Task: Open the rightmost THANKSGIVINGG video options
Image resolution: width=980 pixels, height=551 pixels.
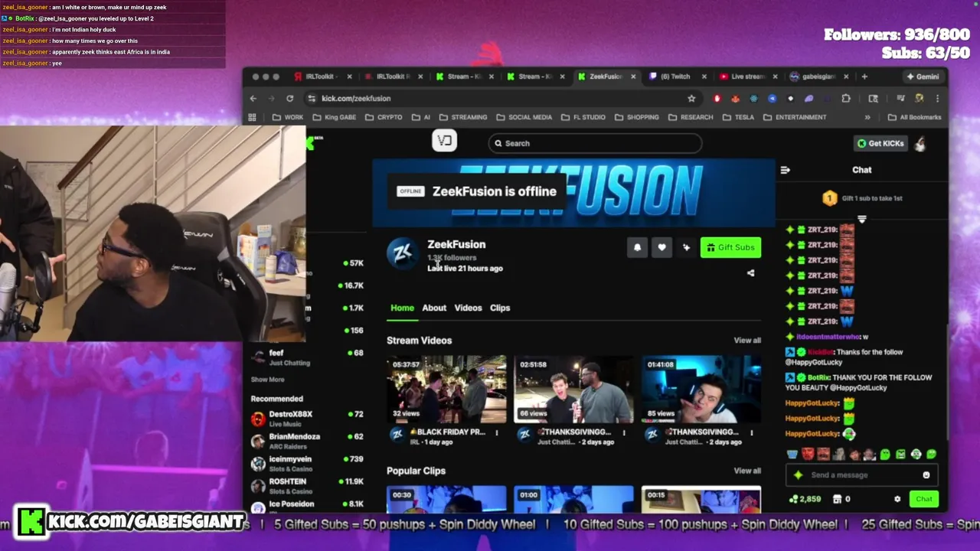Action: click(x=751, y=432)
